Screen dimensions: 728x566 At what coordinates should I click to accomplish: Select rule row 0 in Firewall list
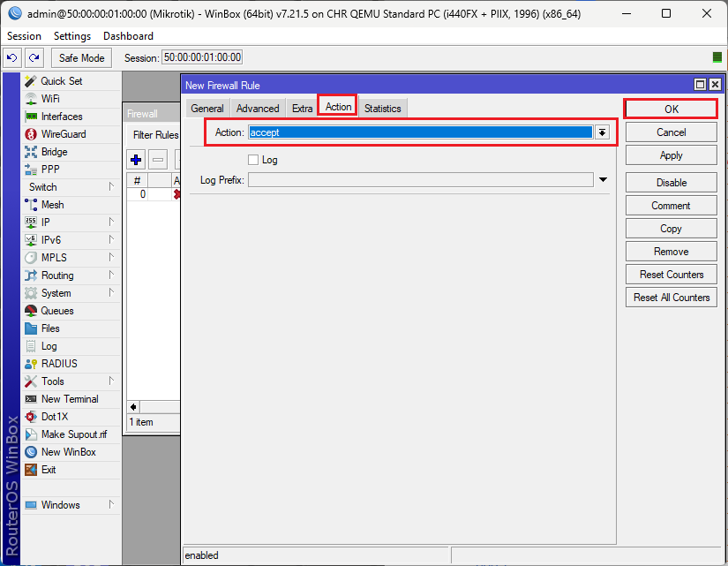[x=154, y=194]
